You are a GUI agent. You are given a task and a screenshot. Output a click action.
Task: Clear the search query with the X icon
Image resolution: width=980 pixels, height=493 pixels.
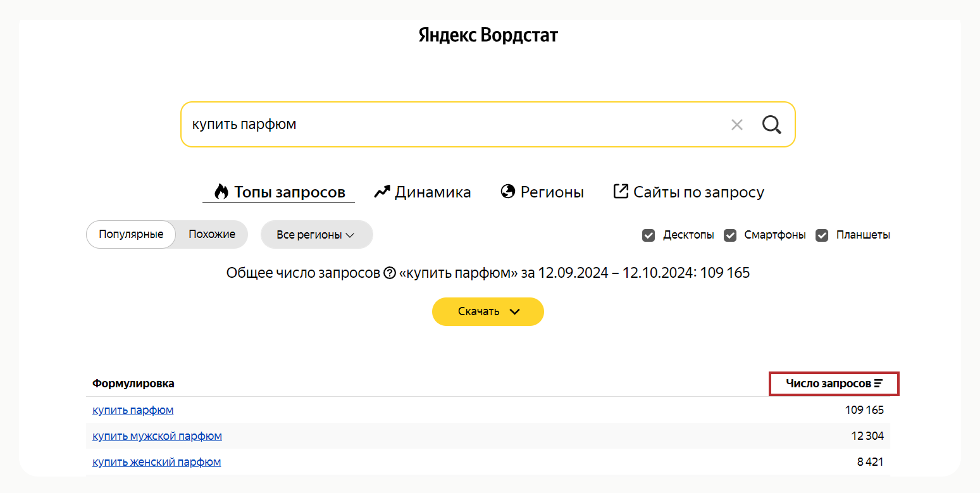(x=736, y=124)
